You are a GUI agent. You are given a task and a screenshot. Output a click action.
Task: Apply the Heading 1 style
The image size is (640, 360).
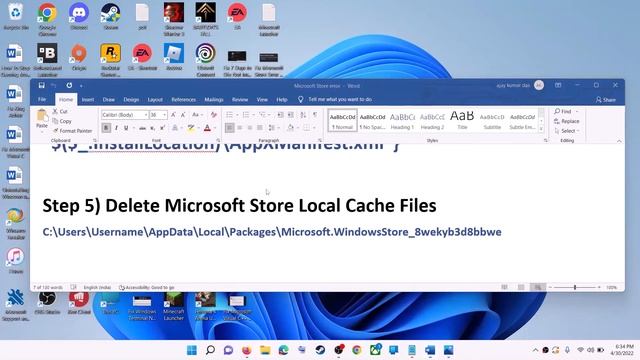tap(402, 121)
